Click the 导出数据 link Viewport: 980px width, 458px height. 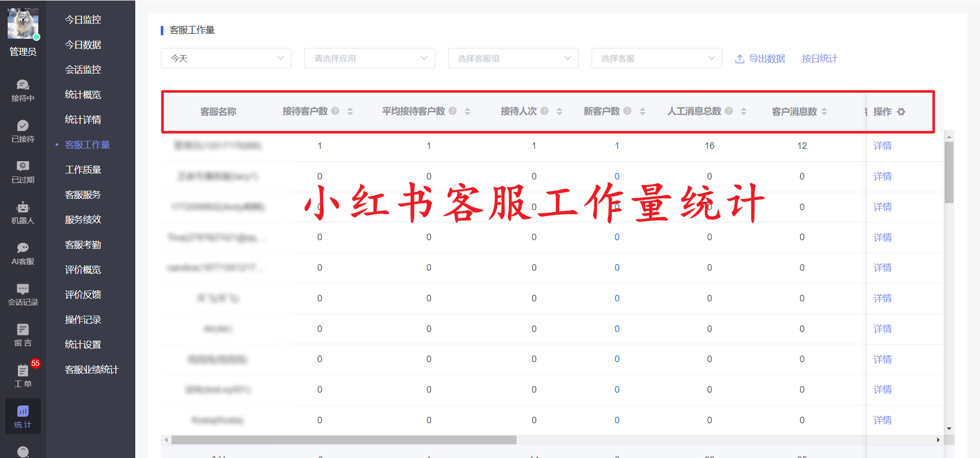tap(767, 59)
